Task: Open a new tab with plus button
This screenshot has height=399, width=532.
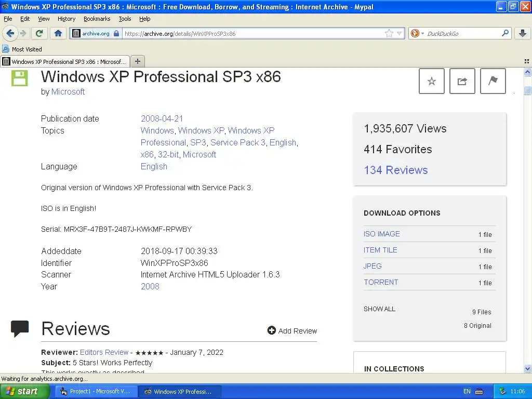Action: click(x=137, y=61)
